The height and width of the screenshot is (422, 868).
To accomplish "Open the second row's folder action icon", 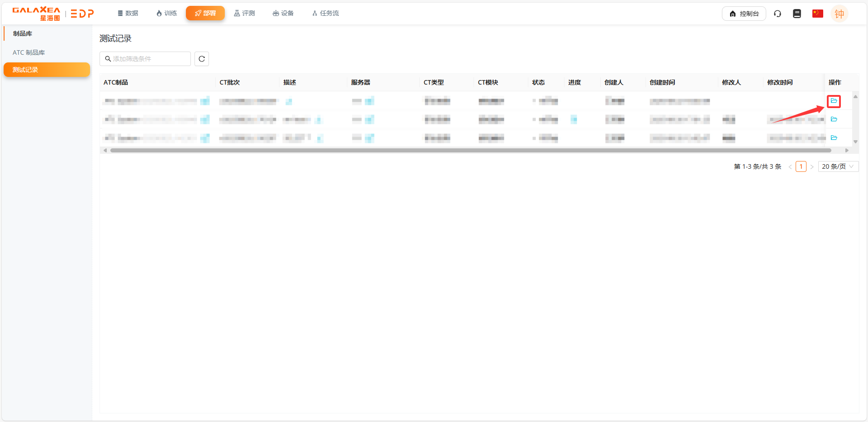I will tap(834, 119).
